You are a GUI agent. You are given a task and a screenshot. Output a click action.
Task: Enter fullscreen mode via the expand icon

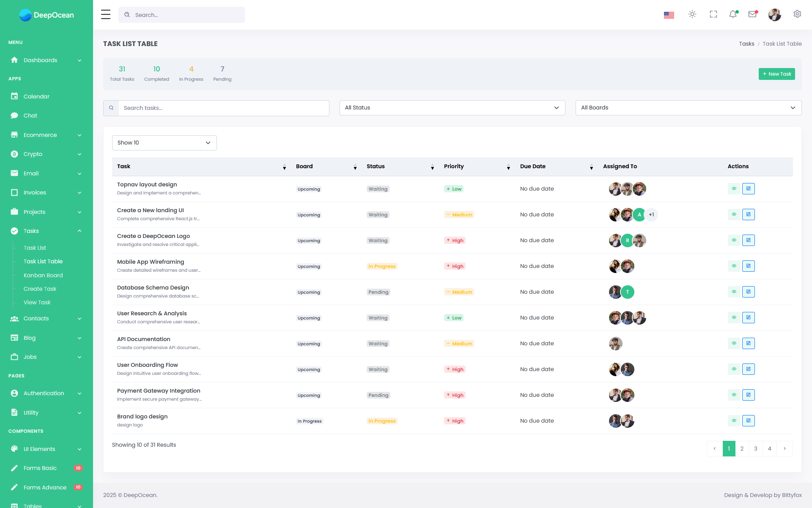[x=713, y=14]
